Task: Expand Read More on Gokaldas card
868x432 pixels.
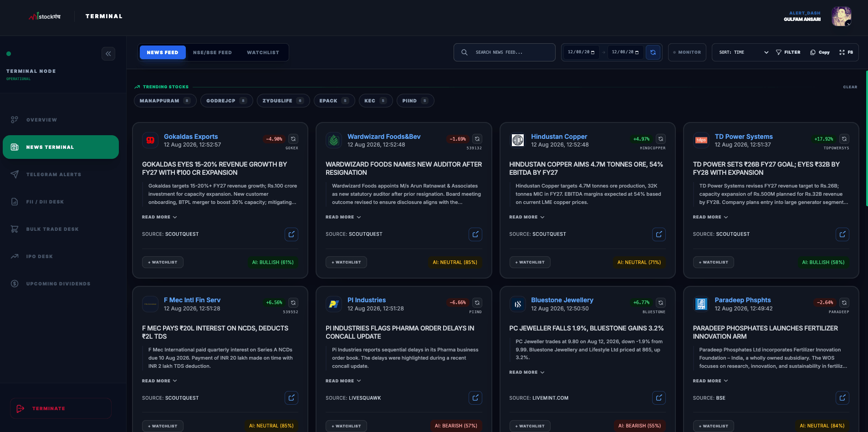Action: click(159, 217)
